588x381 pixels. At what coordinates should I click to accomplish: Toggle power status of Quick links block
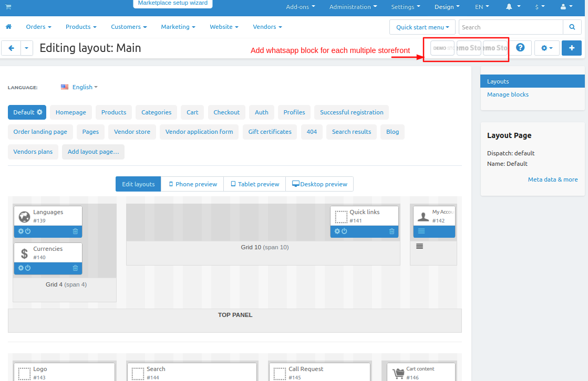coord(344,231)
